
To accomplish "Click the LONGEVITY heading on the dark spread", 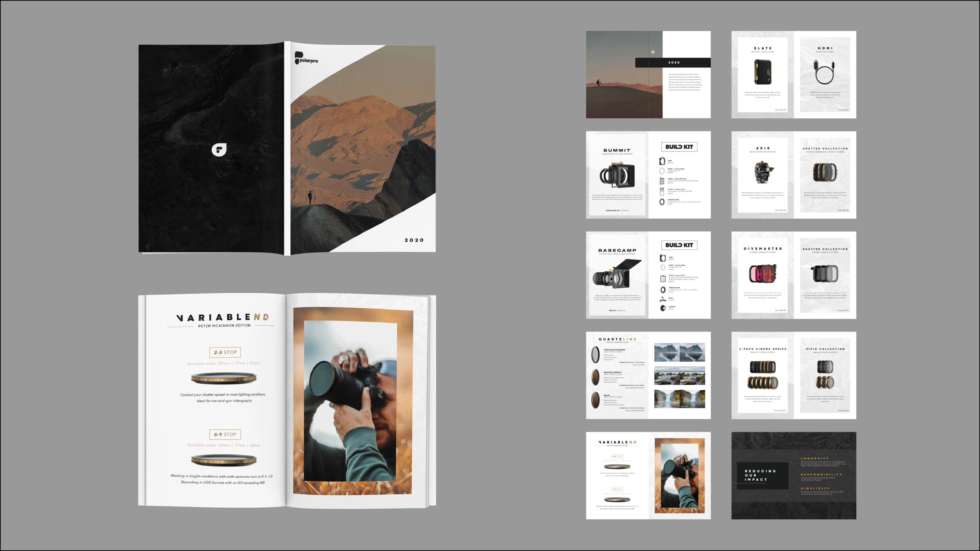I will [x=815, y=459].
